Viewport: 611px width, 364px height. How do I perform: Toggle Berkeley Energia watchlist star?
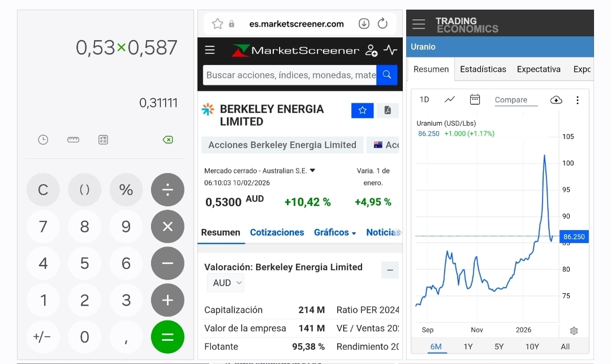pos(363,110)
